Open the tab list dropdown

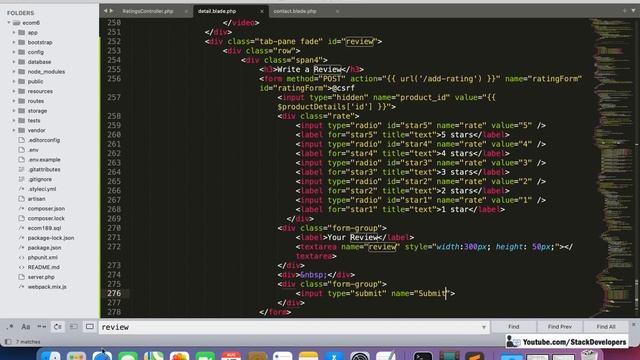[633, 11]
